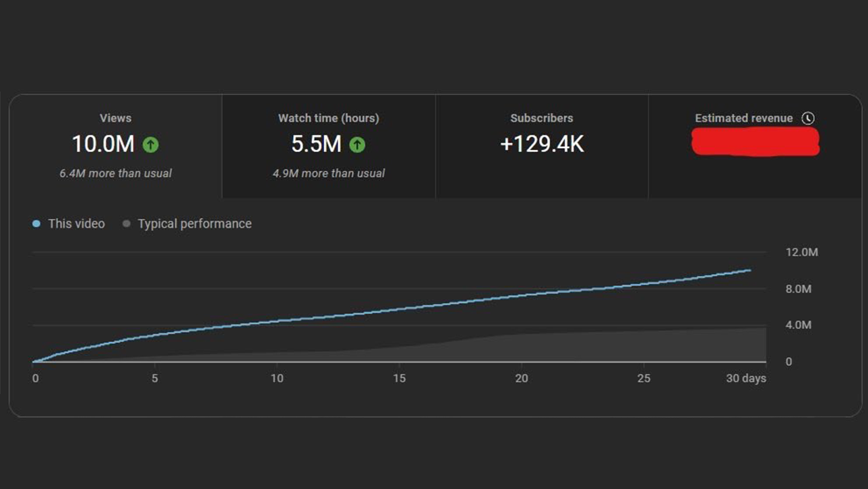Viewport: 868px width, 489px height.
Task: Open the Subscribers metric tab
Action: point(542,146)
